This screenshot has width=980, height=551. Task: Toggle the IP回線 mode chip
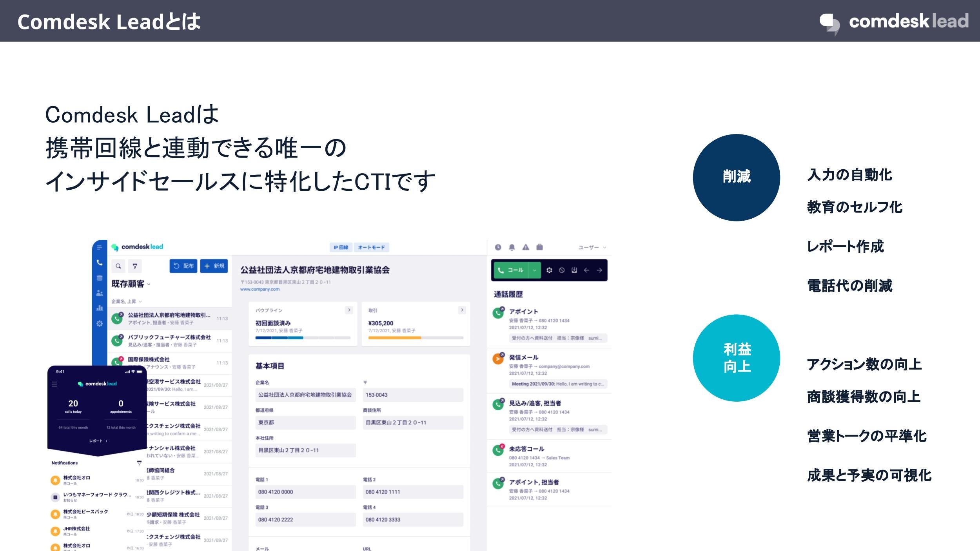(341, 247)
